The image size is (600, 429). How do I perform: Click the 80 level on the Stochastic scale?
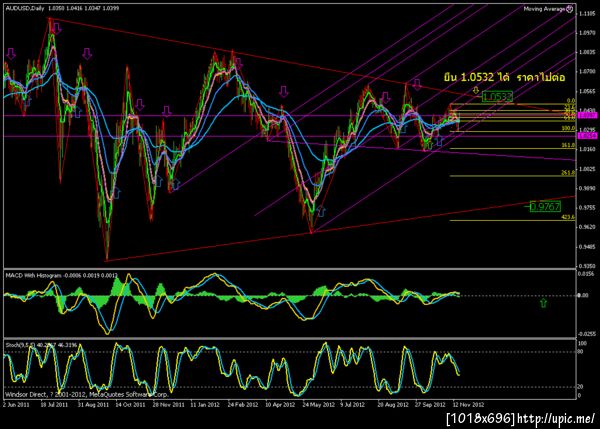pyautogui.click(x=580, y=351)
